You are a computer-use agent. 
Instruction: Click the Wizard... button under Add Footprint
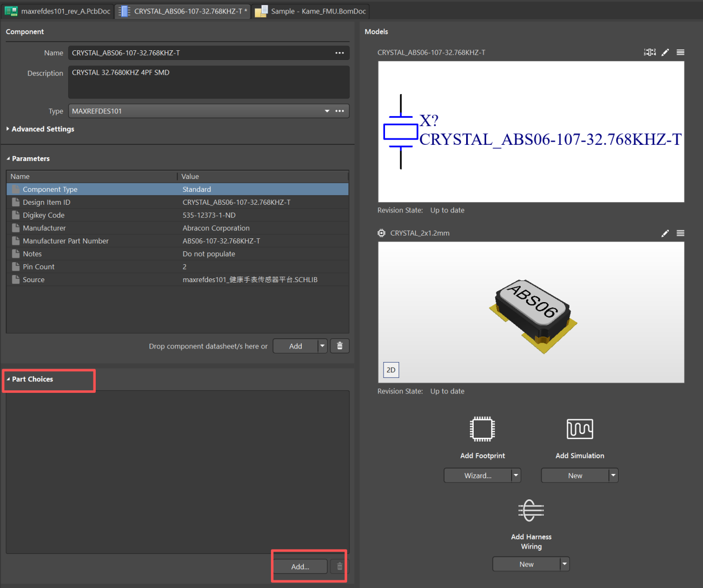click(x=478, y=476)
